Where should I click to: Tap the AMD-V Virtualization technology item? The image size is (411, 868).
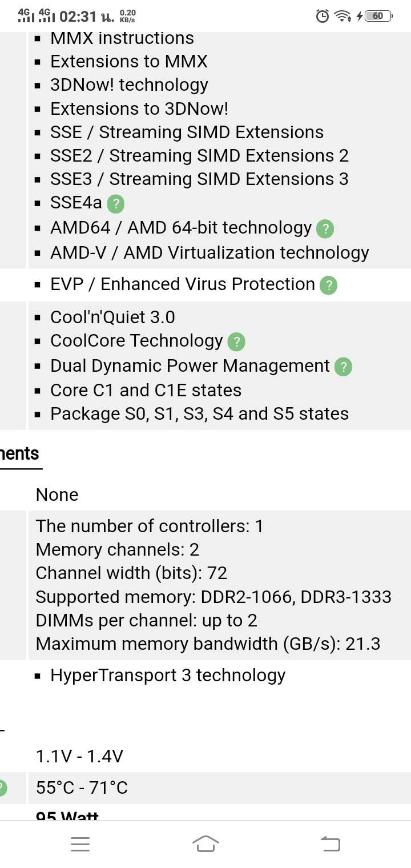tap(209, 252)
